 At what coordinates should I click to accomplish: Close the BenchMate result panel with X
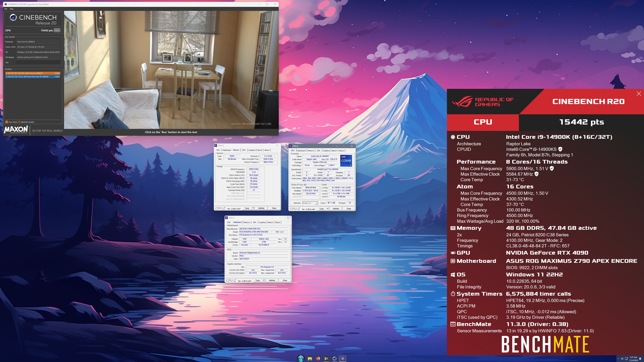pyautogui.click(x=639, y=94)
